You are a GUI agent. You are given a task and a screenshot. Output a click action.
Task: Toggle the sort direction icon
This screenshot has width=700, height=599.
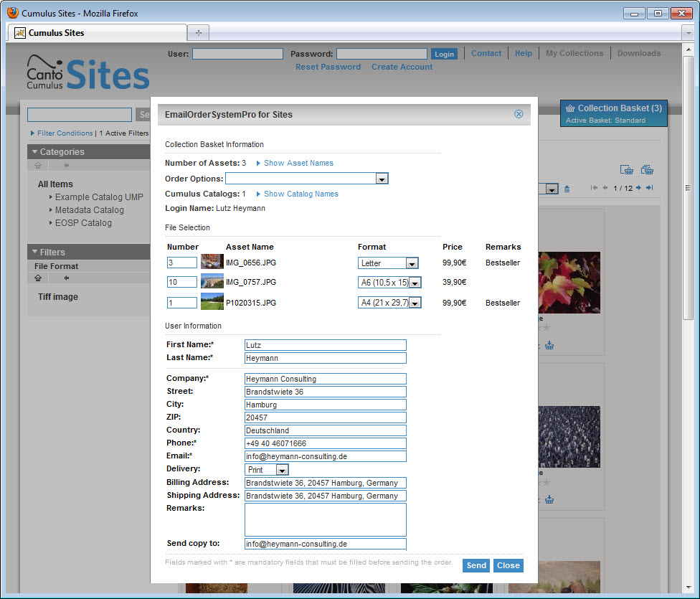pyautogui.click(x=567, y=189)
